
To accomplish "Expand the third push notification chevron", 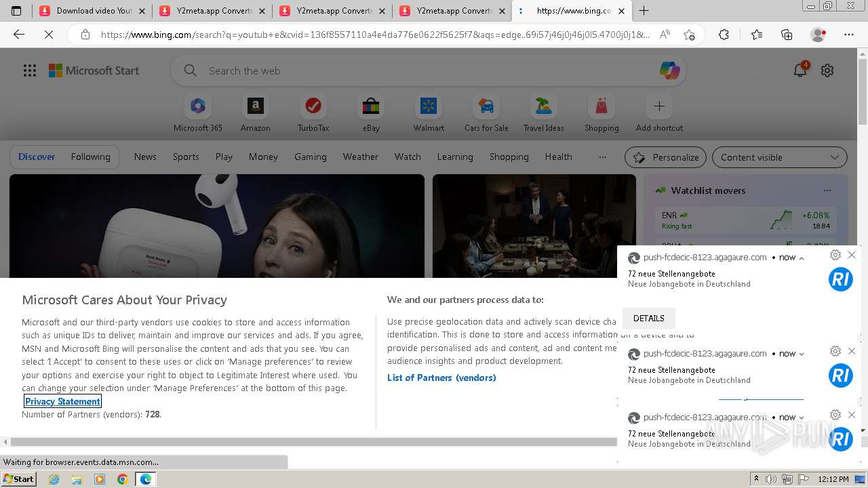I will (802, 418).
